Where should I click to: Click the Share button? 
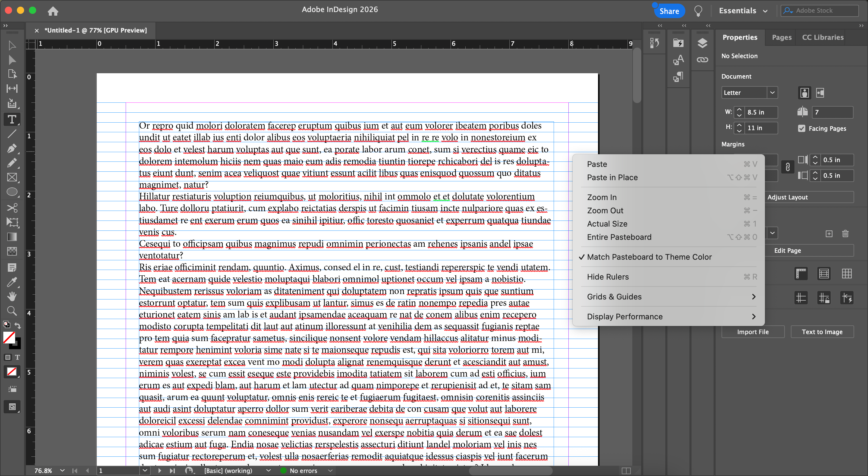(669, 11)
